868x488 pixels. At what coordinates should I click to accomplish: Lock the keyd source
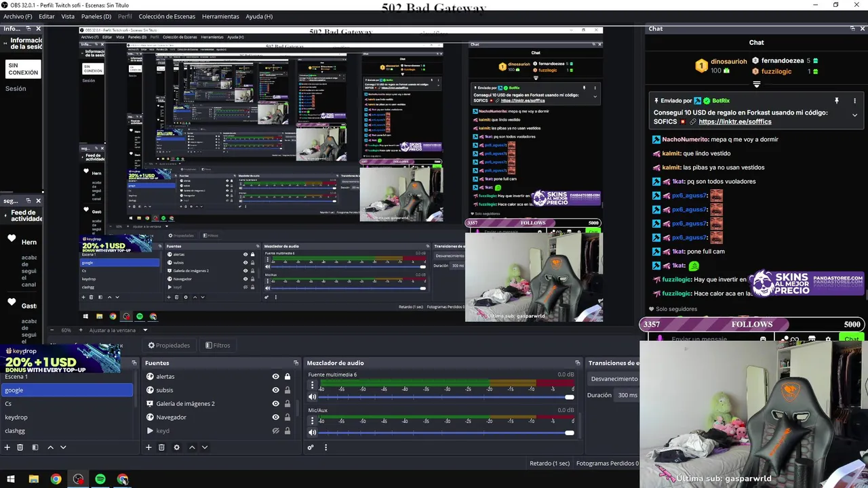click(288, 430)
